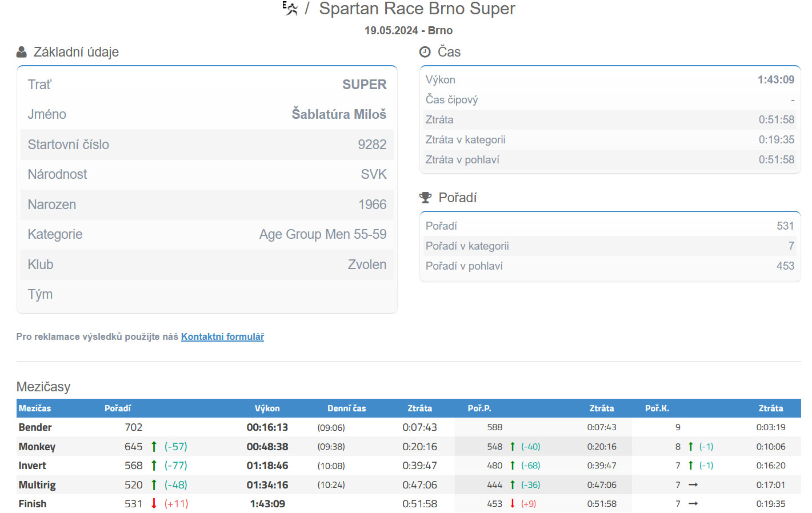
Task: Click right arrow in Multirig row Poř.K. column
Action: click(x=693, y=485)
